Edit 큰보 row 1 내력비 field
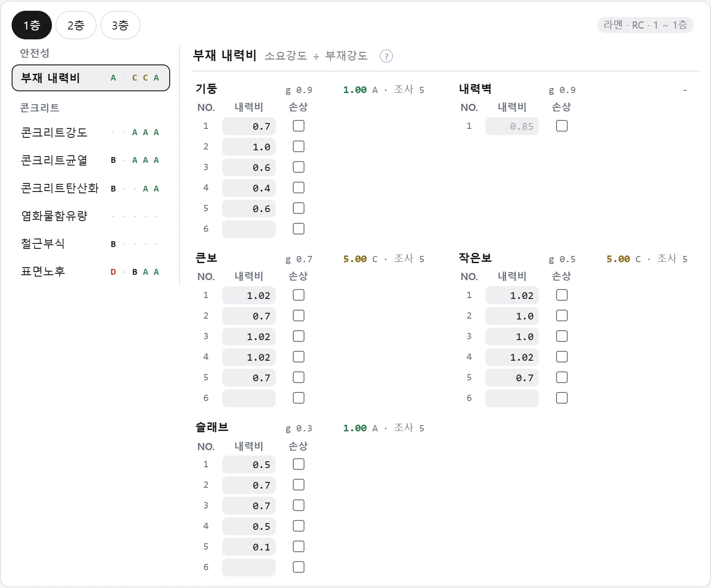Image resolution: width=711 pixels, height=588 pixels. tap(249, 295)
